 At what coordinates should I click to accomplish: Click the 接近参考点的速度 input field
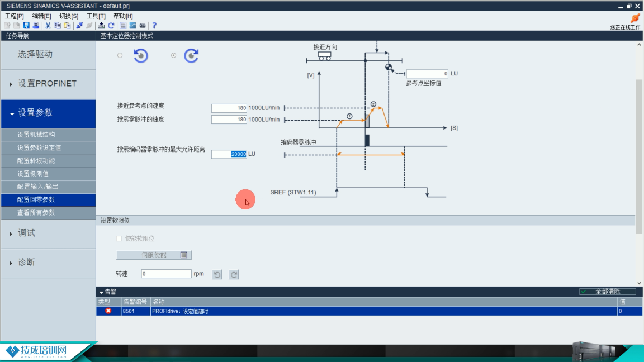click(229, 108)
